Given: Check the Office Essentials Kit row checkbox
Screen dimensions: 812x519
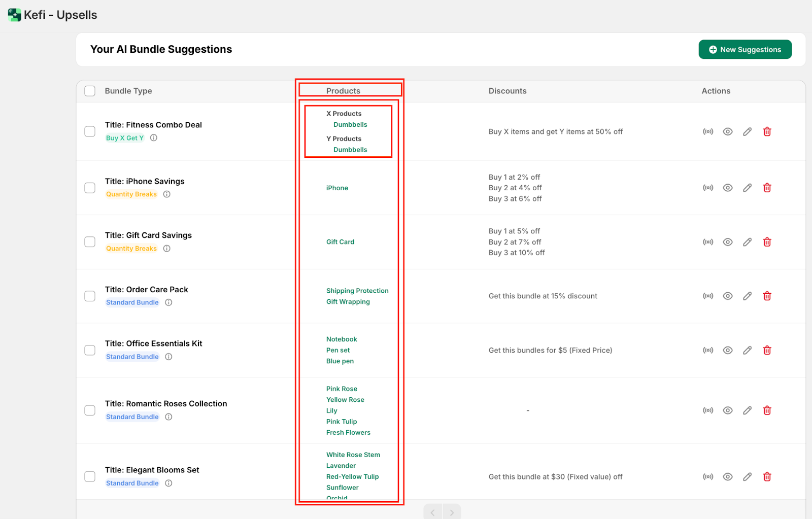Looking at the screenshot, I should (x=90, y=350).
